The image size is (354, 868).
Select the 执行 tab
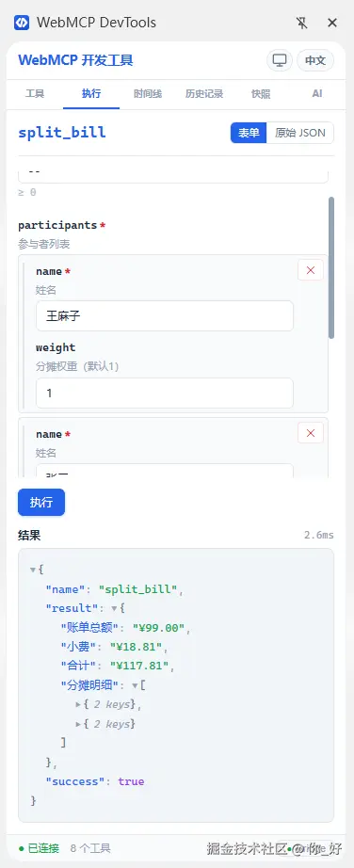click(x=91, y=93)
